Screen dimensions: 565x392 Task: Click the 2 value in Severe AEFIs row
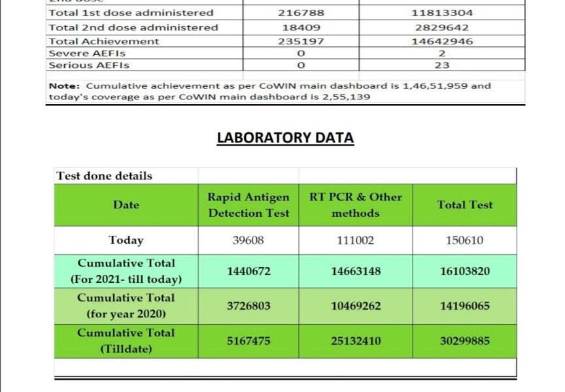[442, 54]
